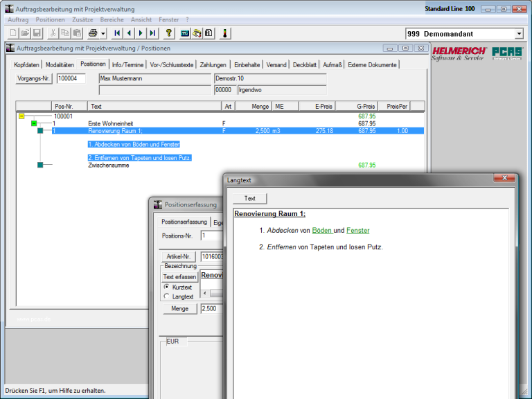Viewport: 532px width, 399px height.
Task: Switch to the Zahlungen tab
Action: [x=213, y=65]
